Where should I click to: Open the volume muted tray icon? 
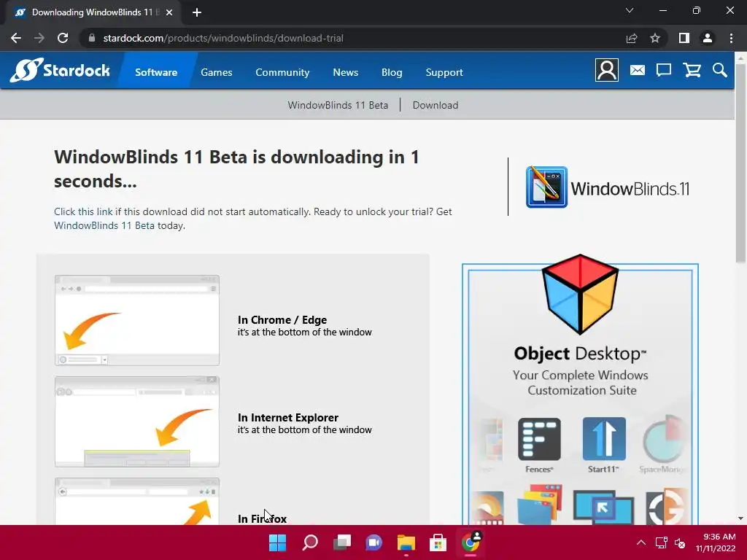(x=681, y=542)
